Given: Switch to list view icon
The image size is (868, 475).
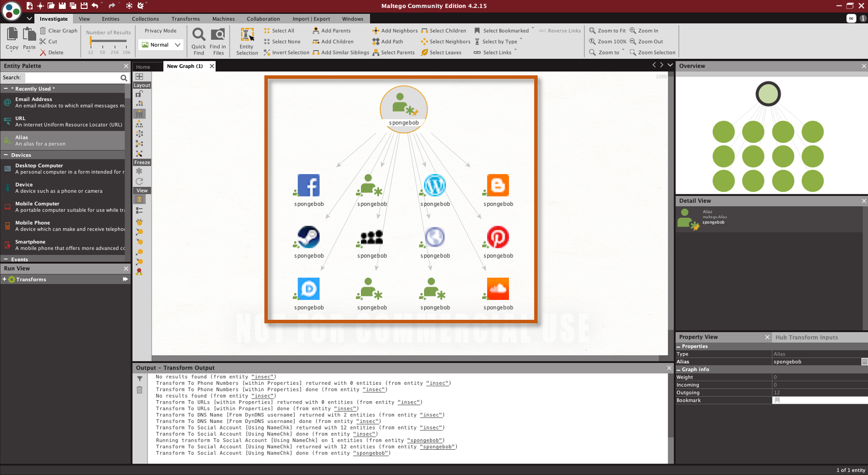Looking at the screenshot, I should point(139,210).
